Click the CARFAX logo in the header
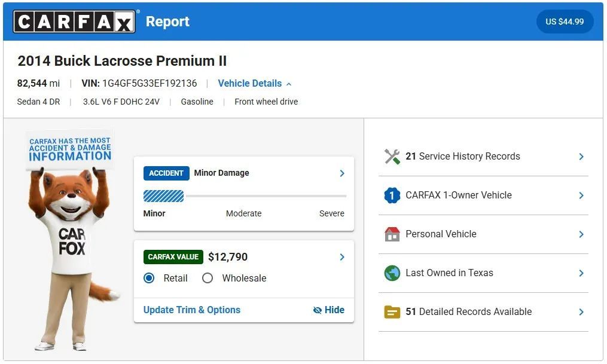 pyautogui.click(x=74, y=22)
